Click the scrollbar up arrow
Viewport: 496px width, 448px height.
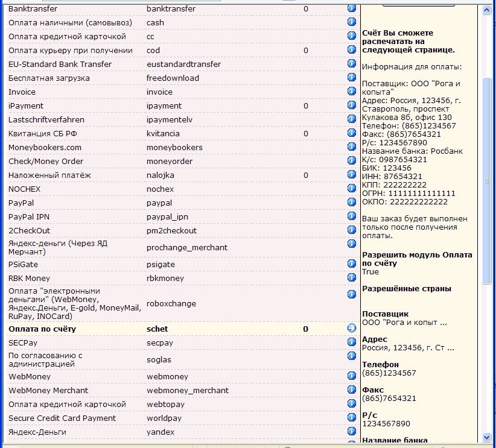(x=486, y=10)
